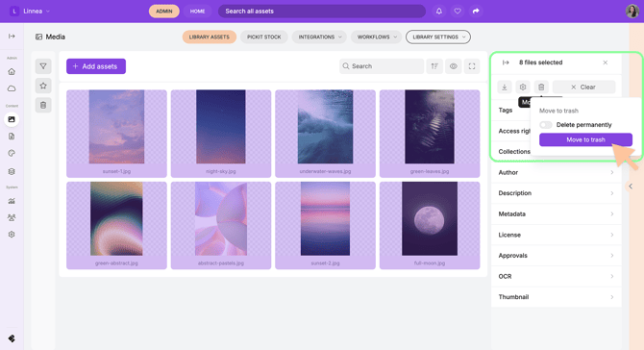This screenshot has height=350, width=644.
Task: Open the user profile avatar
Action: (632, 12)
